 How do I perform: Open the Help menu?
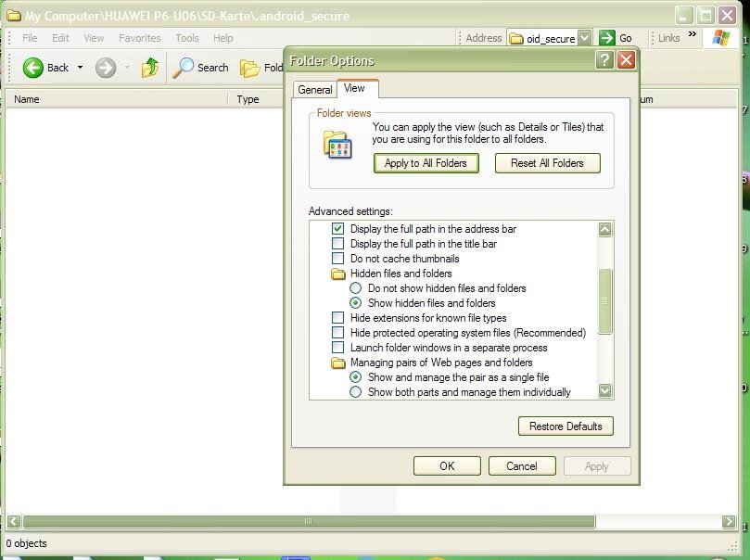point(222,38)
